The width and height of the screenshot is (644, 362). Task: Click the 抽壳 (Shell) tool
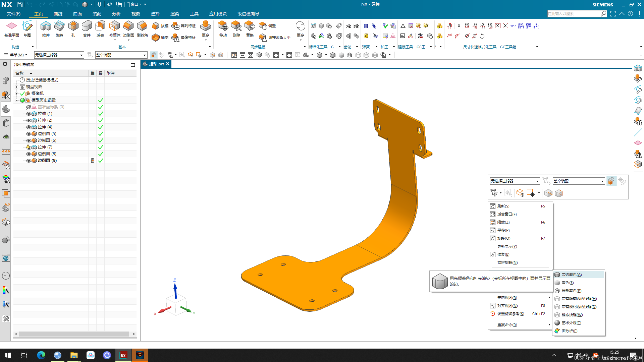coord(160,38)
